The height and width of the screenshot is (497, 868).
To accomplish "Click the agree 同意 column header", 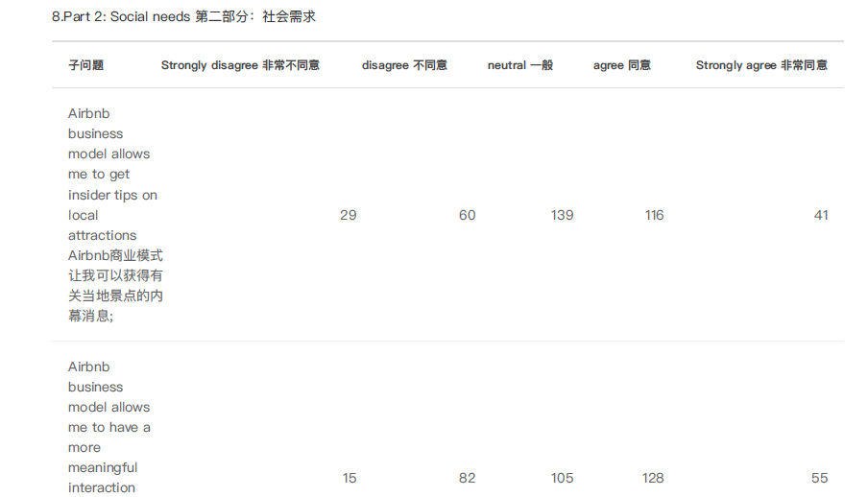I will point(621,65).
